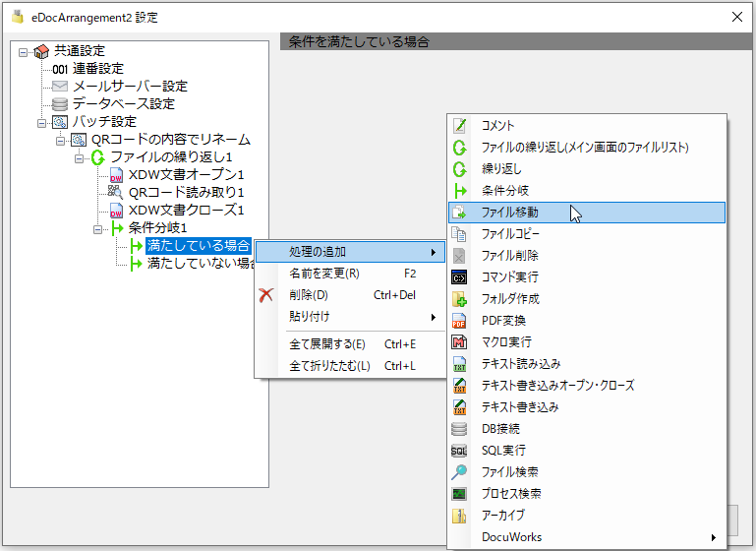The image size is (756, 551).
Task: Click the green loop icon for ファイルの繰り返し(メイン画面のファイルリスト)
Action: [x=459, y=148]
